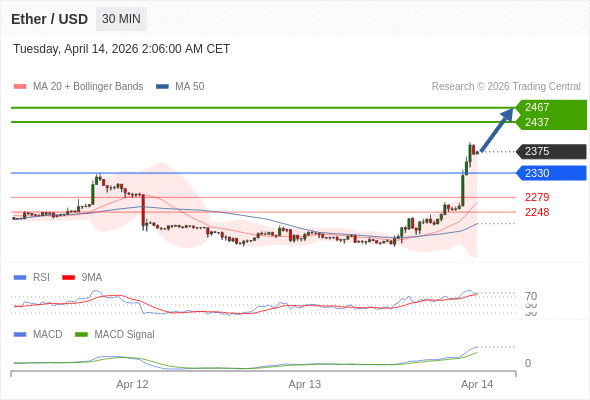
Task: Click the 30 MIN timeframe badge
Action: click(121, 19)
